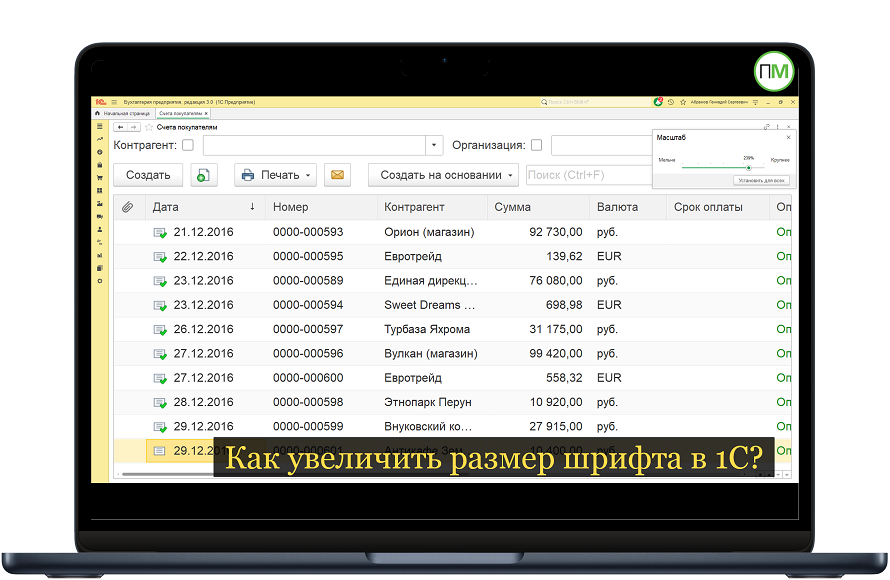Switch to Начальная страница tab
890x580 pixels.
click(x=123, y=114)
